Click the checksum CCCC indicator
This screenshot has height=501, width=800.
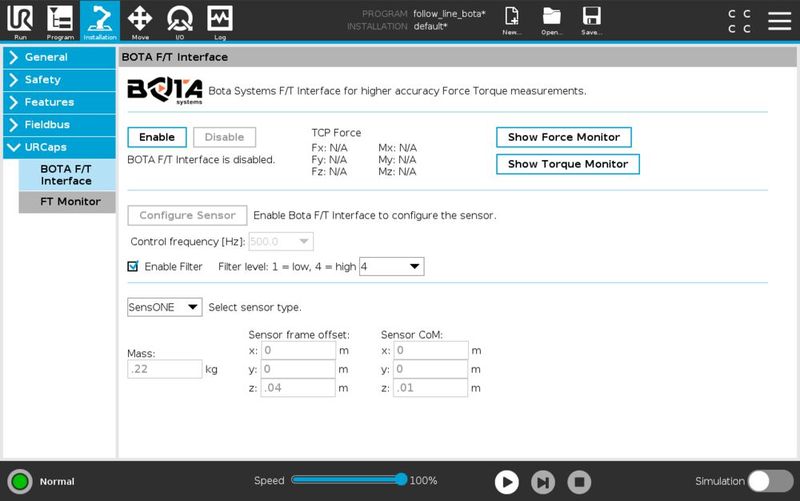point(739,21)
